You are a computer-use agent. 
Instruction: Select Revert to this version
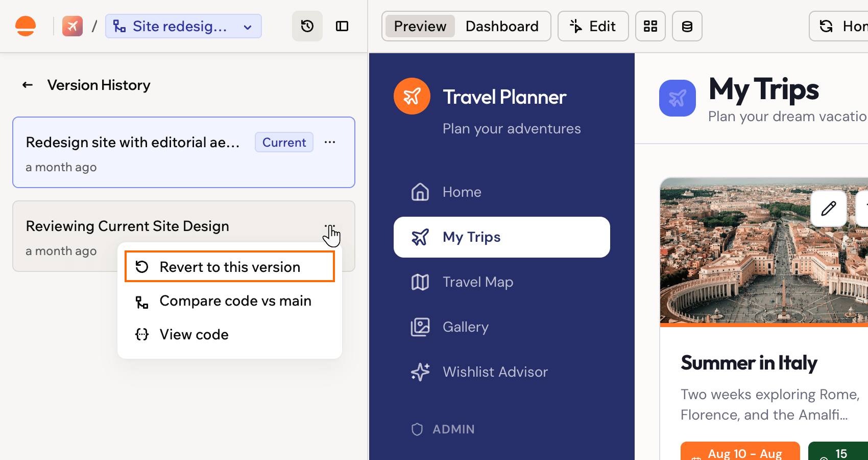pos(230,266)
